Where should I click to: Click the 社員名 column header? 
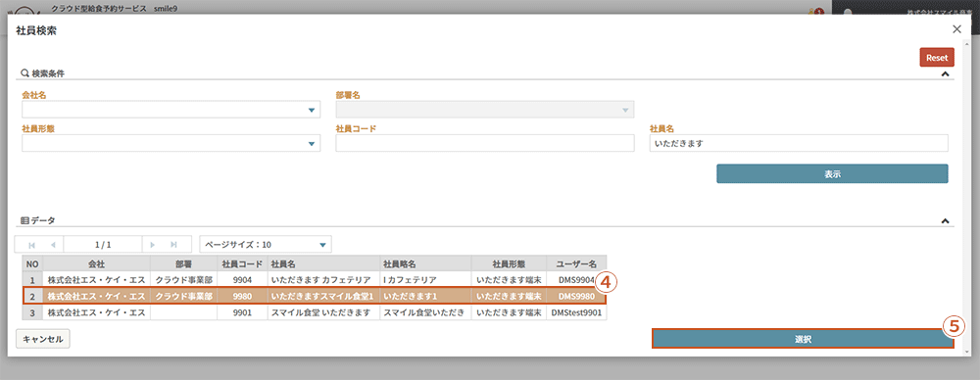pos(323,263)
